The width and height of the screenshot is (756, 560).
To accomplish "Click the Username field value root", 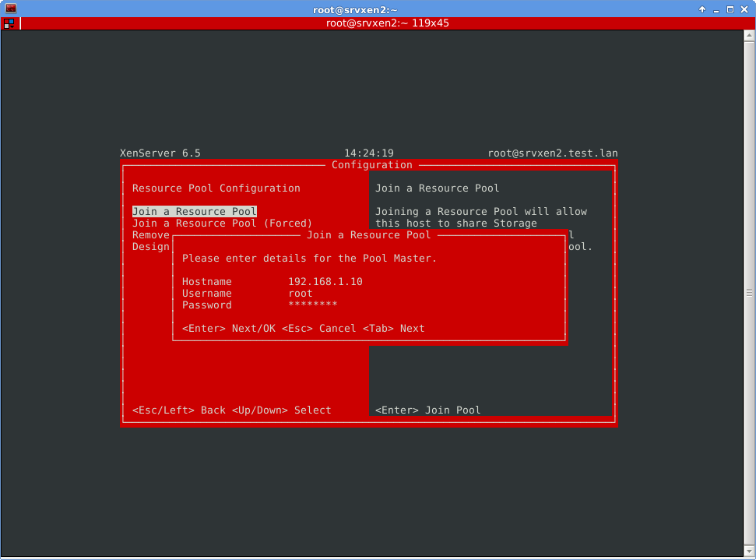I will point(301,294).
